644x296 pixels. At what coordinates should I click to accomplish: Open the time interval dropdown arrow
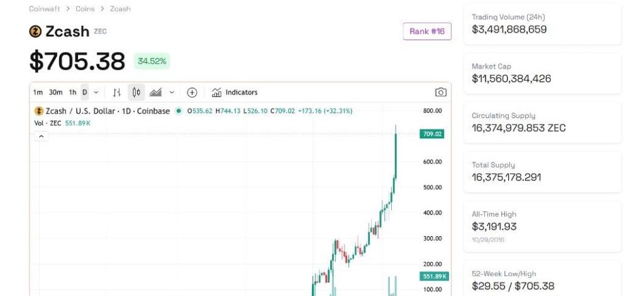(96, 92)
